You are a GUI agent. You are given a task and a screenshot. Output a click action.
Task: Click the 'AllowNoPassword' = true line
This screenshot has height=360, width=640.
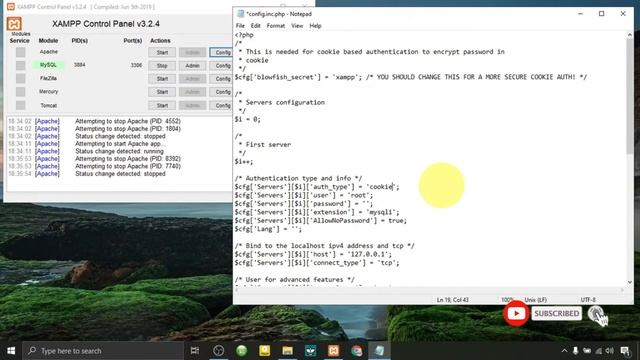tap(320, 220)
